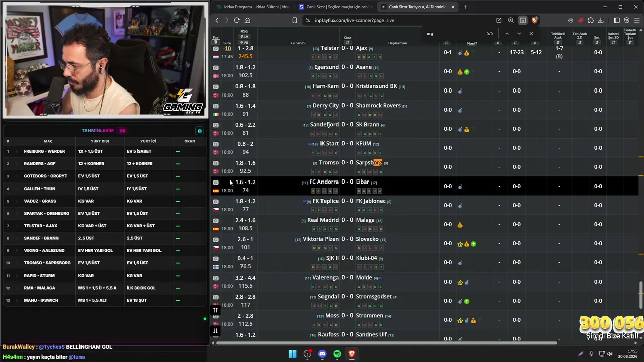Open the page zoom magnifier control
This screenshot has width=644, height=362.
[511, 20]
